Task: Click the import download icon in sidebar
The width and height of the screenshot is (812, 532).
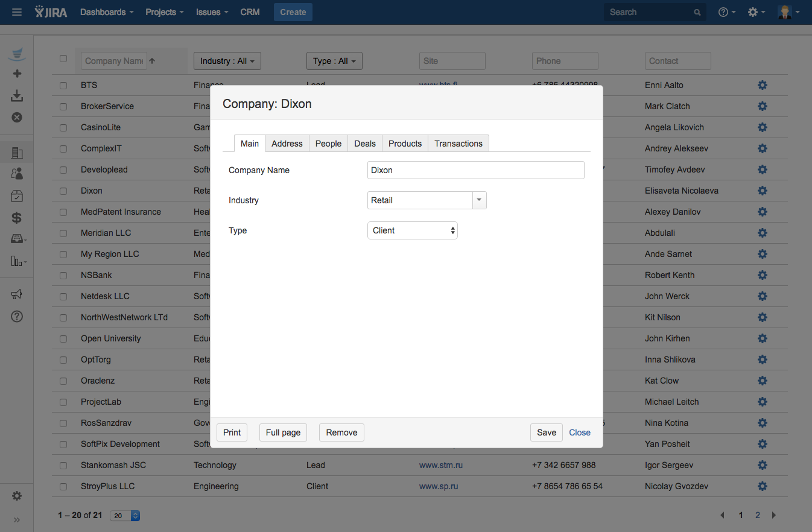Action: (17, 95)
